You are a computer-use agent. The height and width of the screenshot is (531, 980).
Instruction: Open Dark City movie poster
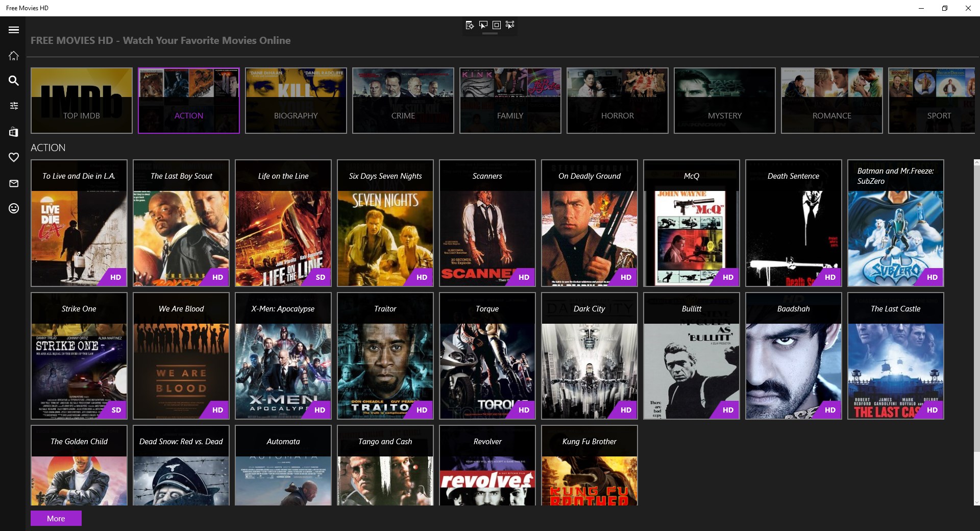590,356
